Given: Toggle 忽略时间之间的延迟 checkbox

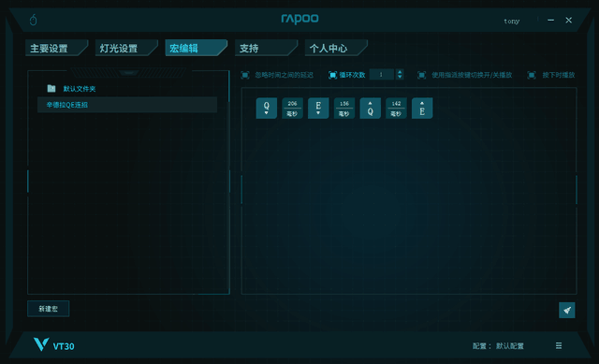Looking at the screenshot, I should coord(245,75).
